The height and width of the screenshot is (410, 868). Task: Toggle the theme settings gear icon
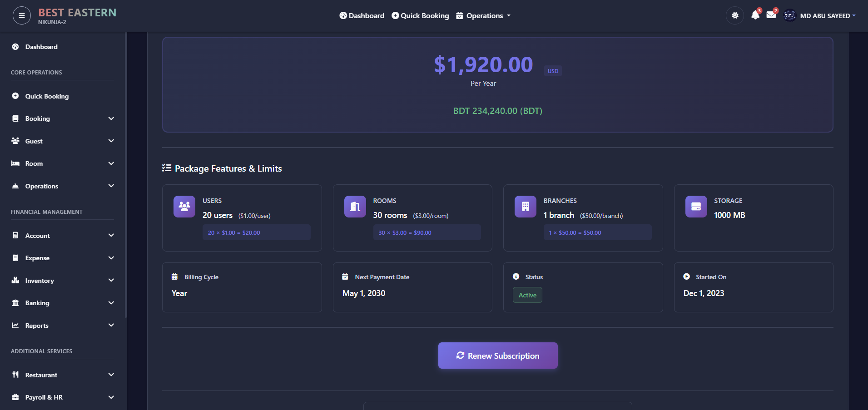point(734,15)
